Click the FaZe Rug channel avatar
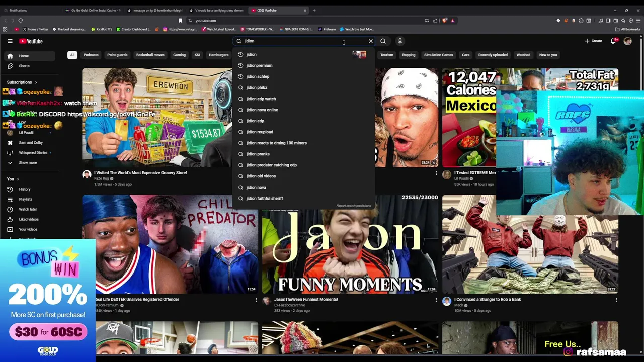Viewport: 644px width, 362px height. 87,174
